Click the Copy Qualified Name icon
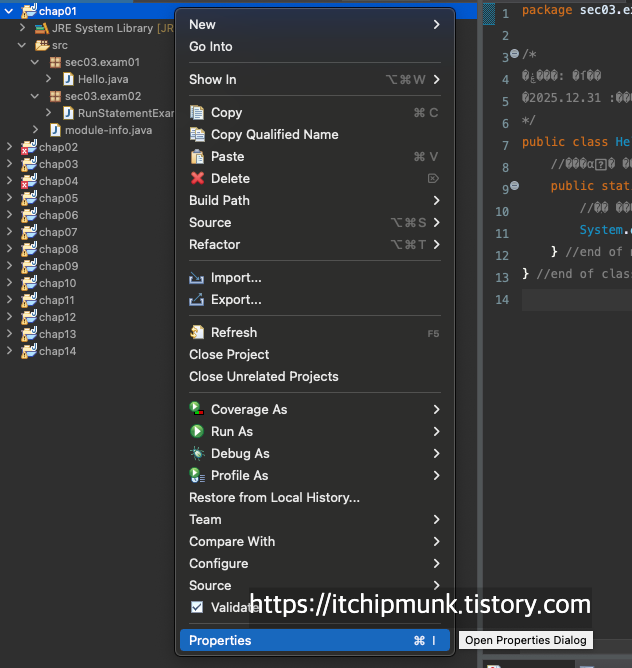 (x=197, y=135)
